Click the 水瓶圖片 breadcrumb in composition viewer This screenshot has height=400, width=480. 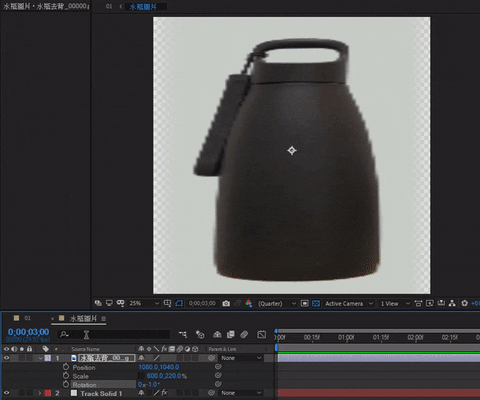tap(143, 6)
